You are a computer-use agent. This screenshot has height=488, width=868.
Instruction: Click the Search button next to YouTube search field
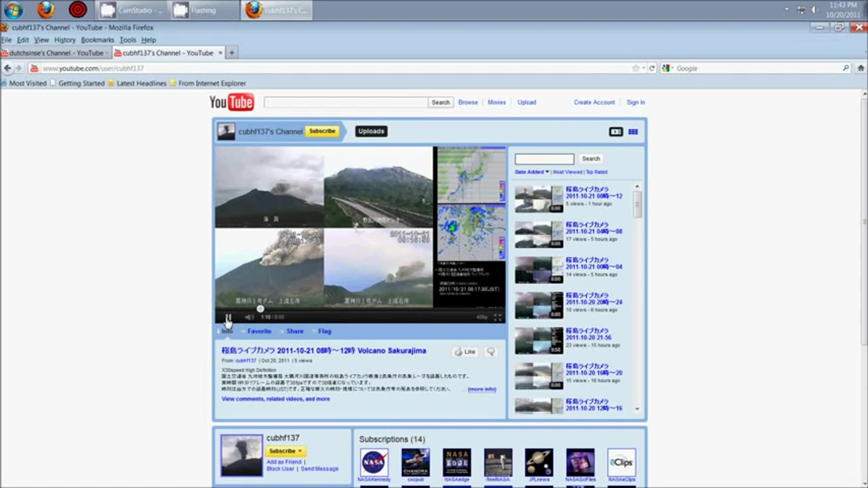pyautogui.click(x=441, y=102)
